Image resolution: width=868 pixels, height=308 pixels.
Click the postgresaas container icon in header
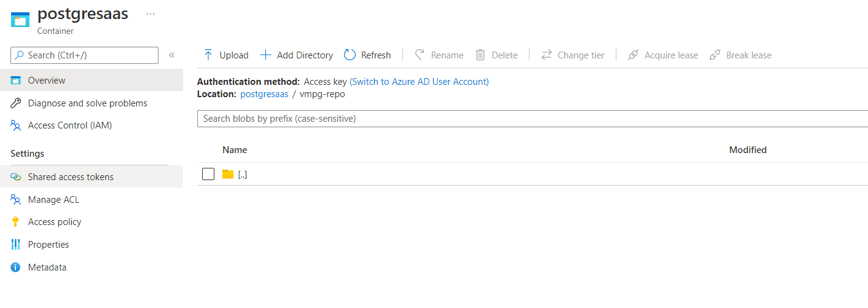[x=20, y=19]
